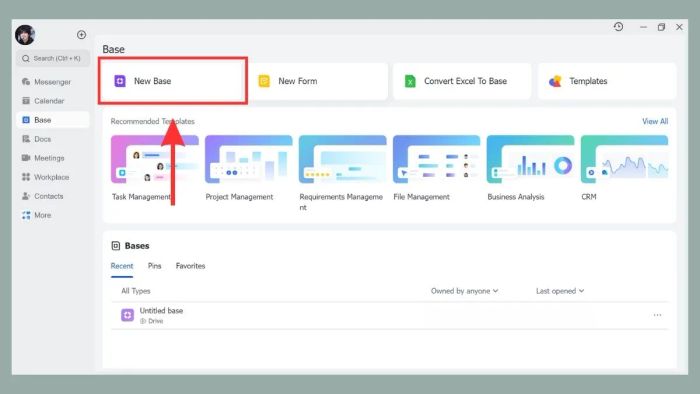The width and height of the screenshot is (700, 394).
Task: Restore the window using maximize button
Action: [661, 27]
